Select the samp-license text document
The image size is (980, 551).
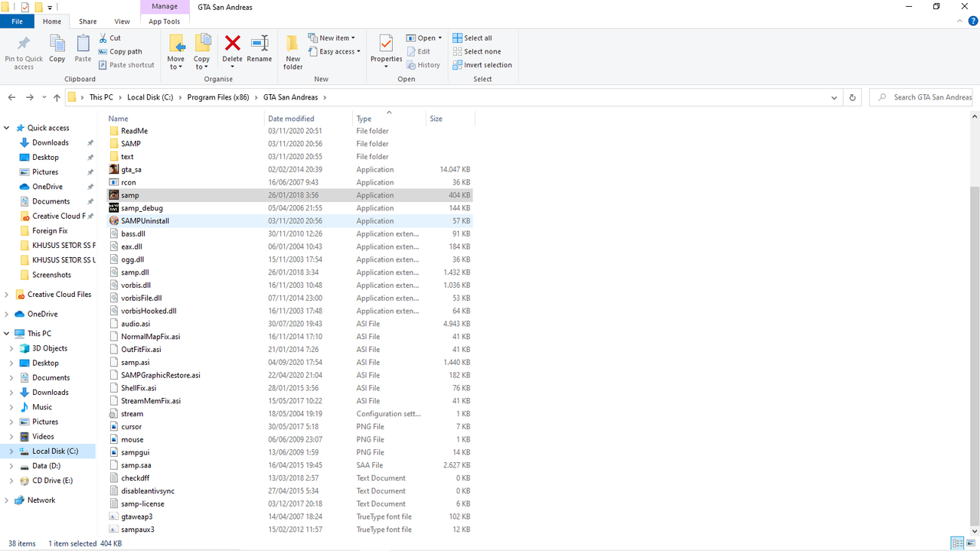pyautogui.click(x=289, y=504)
